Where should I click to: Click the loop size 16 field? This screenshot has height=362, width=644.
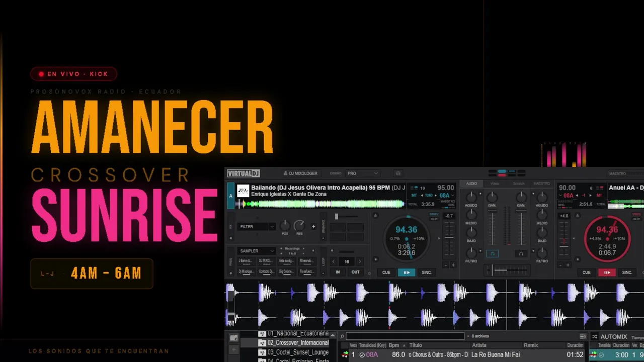[x=346, y=261]
